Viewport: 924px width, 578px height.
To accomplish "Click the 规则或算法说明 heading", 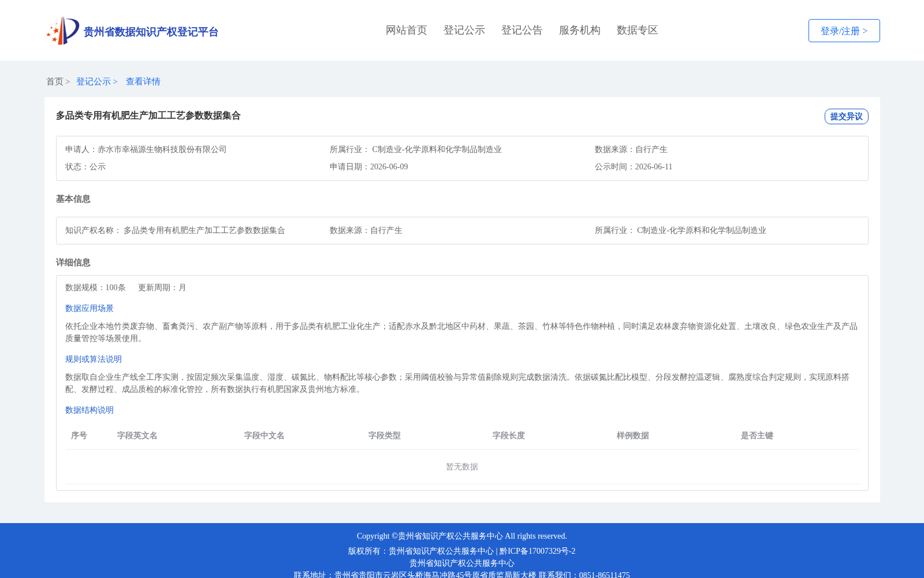I will [x=94, y=359].
